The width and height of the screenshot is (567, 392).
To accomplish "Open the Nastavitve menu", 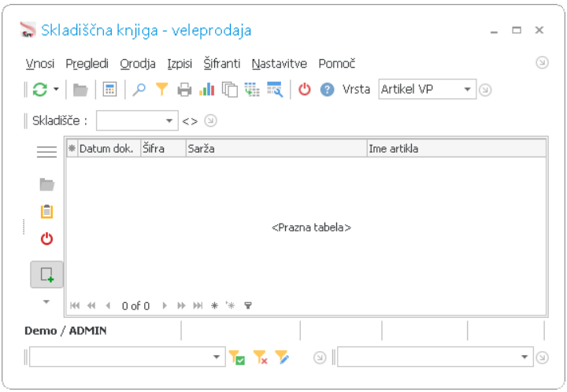I will pyautogui.click(x=279, y=64).
